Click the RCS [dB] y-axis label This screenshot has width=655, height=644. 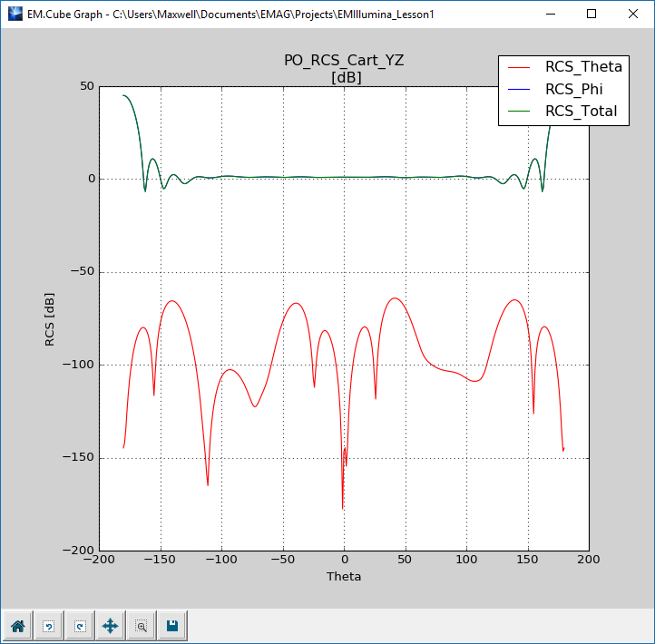pyautogui.click(x=49, y=319)
